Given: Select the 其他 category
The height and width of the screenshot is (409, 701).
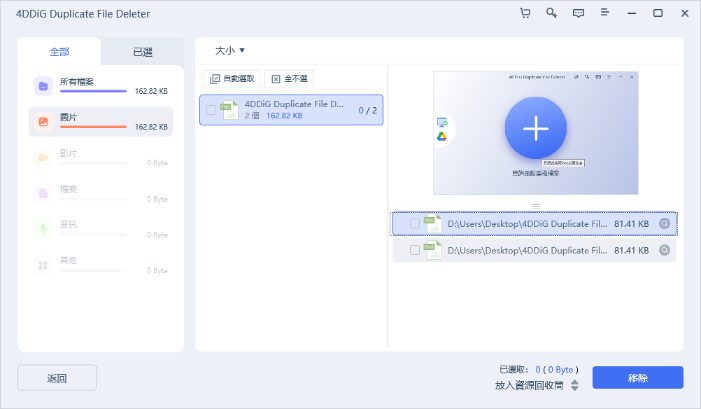Looking at the screenshot, I should coord(101,265).
